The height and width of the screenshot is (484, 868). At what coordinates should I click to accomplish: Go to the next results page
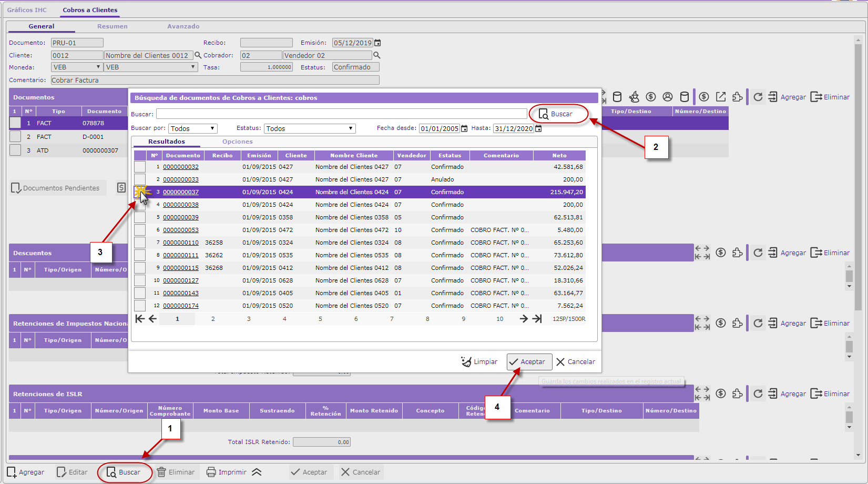tap(524, 319)
